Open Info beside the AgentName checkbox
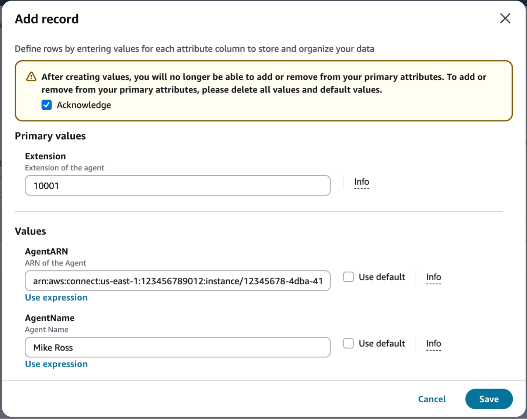Viewport: 527px width, 420px height. click(433, 344)
